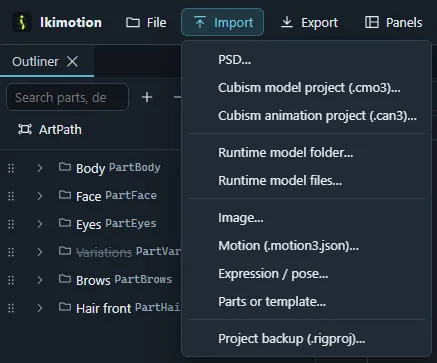This screenshot has height=363, width=437.
Task: Import Motion (.motion3.json)...
Action: click(x=306, y=246)
